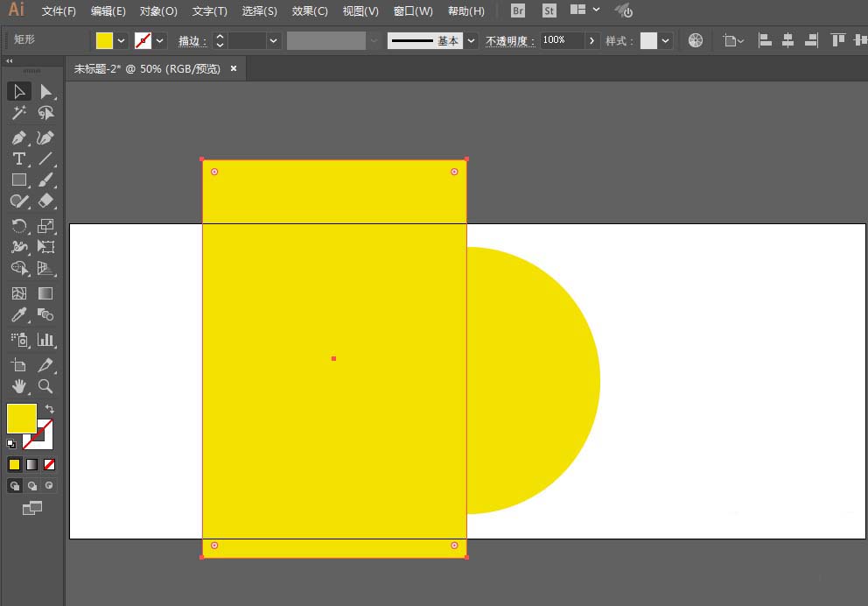Open the 文件(F) menu
The width and height of the screenshot is (868, 606).
click(59, 11)
